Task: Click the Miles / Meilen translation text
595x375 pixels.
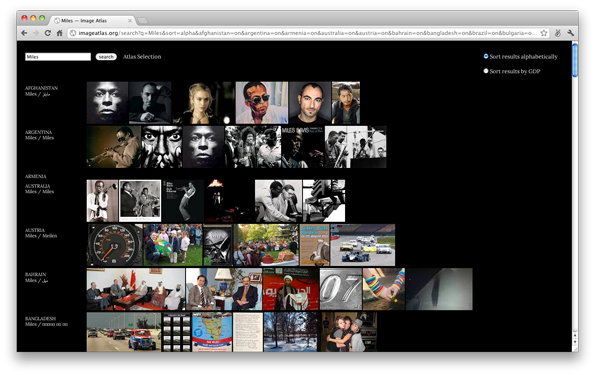Action: click(41, 236)
